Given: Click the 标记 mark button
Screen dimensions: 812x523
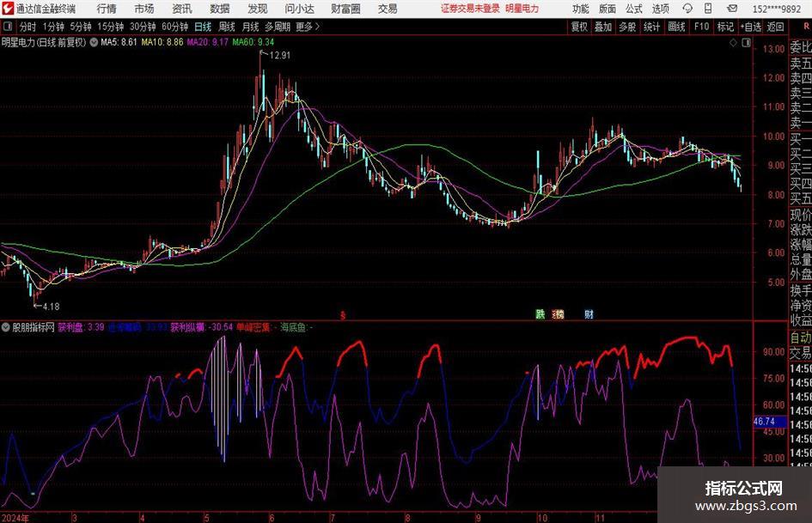Looking at the screenshot, I should tap(725, 27).
